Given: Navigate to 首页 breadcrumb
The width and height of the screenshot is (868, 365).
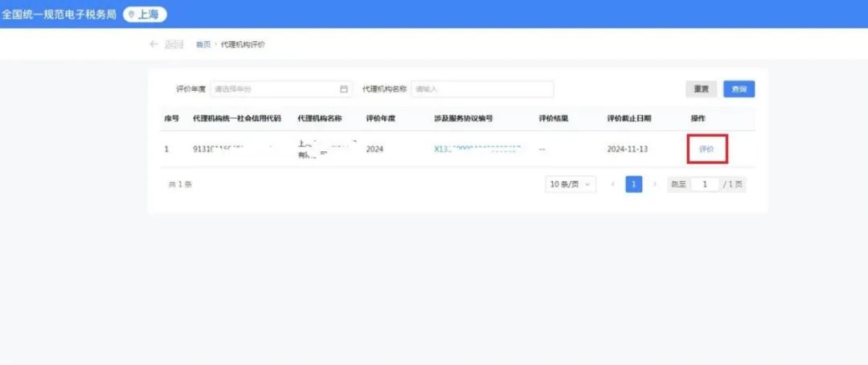Looking at the screenshot, I should point(203,44).
